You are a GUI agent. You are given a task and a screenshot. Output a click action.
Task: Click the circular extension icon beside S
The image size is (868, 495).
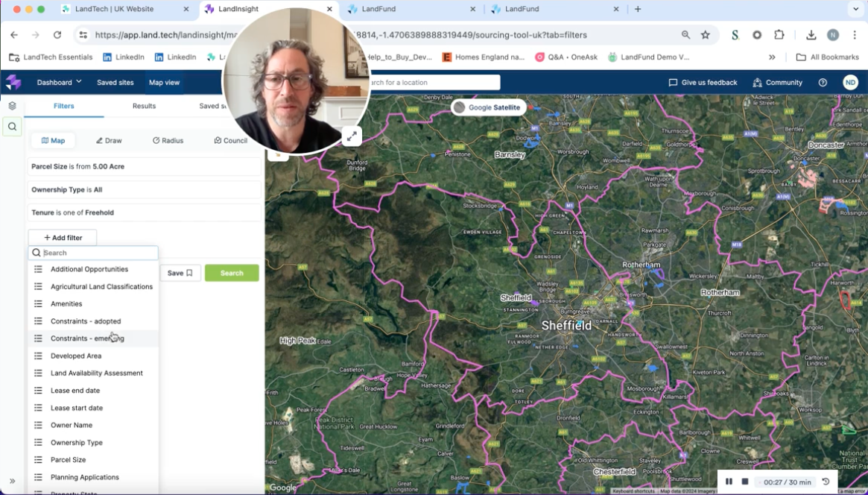click(x=757, y=35)
